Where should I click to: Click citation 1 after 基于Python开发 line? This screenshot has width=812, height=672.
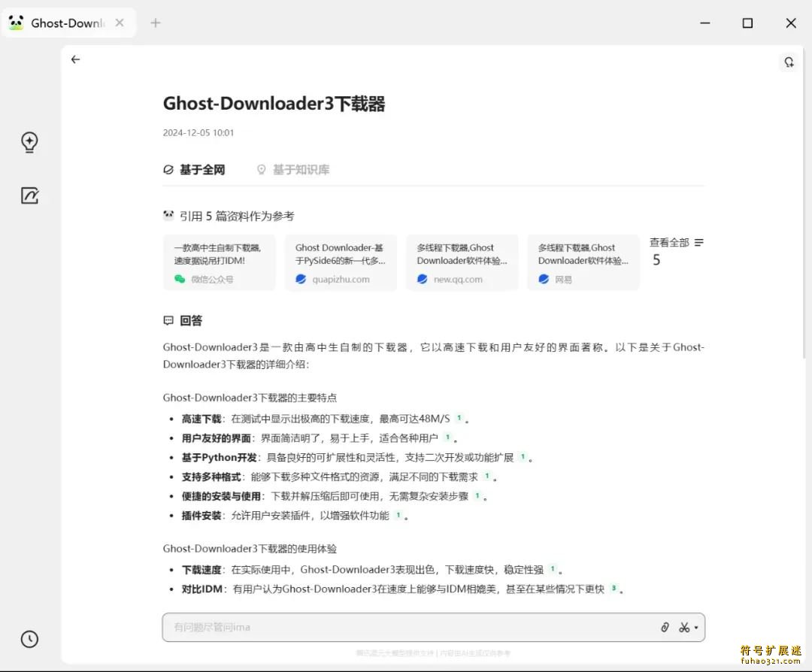coord(523,456)
